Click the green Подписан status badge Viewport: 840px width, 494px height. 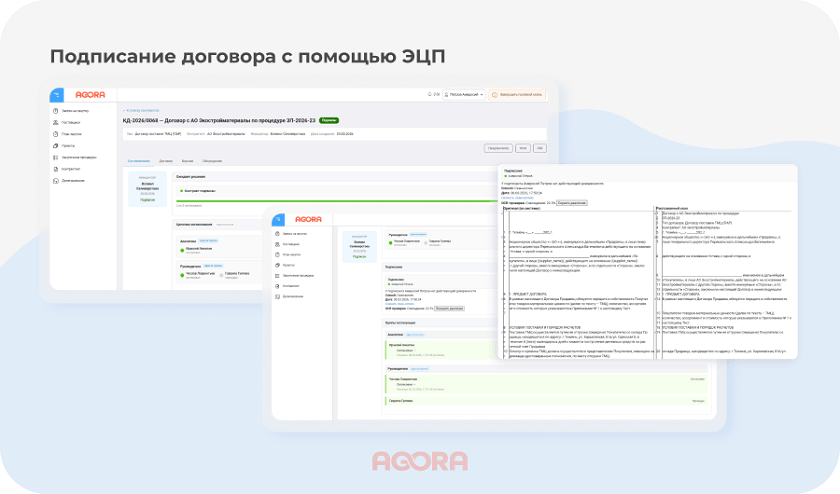click(x=329, y=121)
